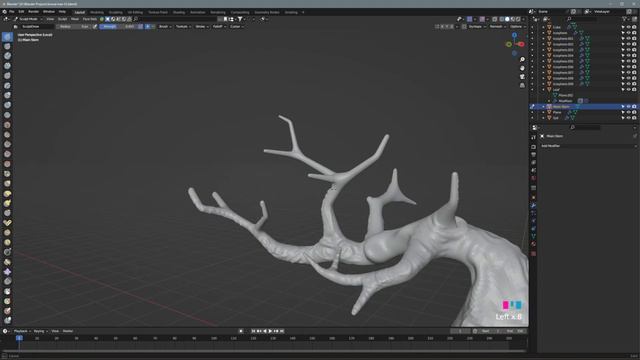Open the Add Modifier dropdown
Image resolution: width=640 pixels, height=360 pixels.
tap(588, 146)
